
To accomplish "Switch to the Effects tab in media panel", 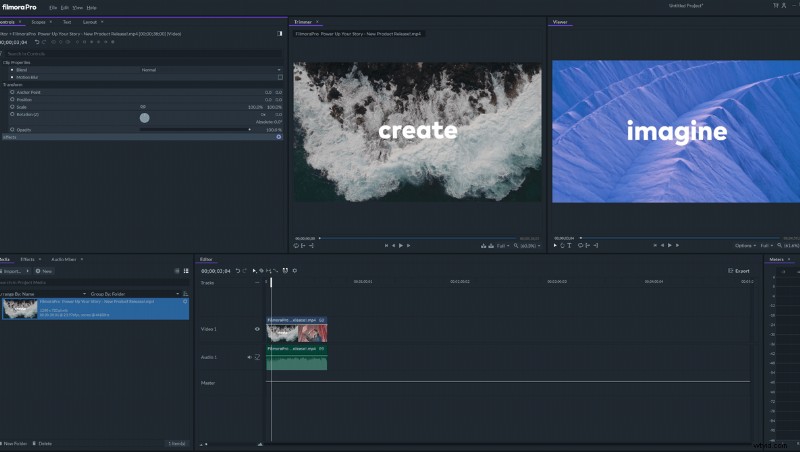I will click(27, 259).
